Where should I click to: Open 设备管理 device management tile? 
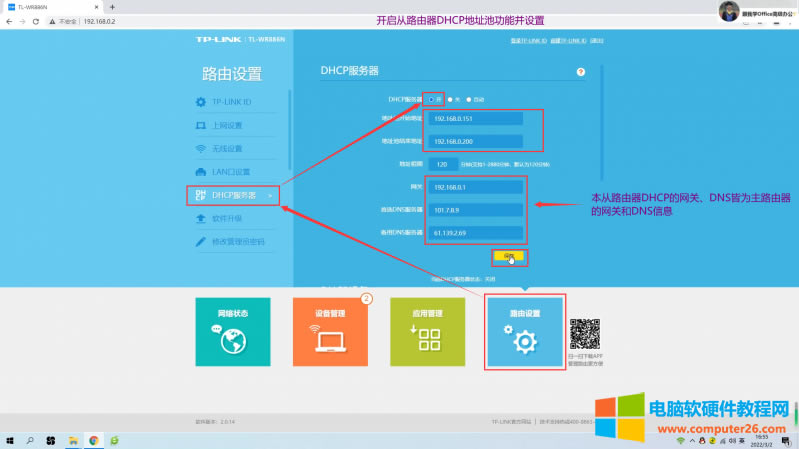point(331,331)
